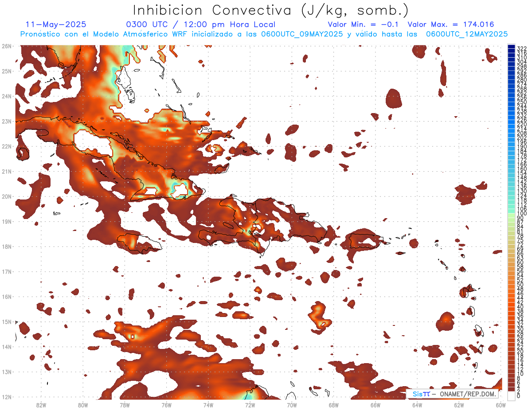Click the 68W longitude label

click(x=334, y=405)
